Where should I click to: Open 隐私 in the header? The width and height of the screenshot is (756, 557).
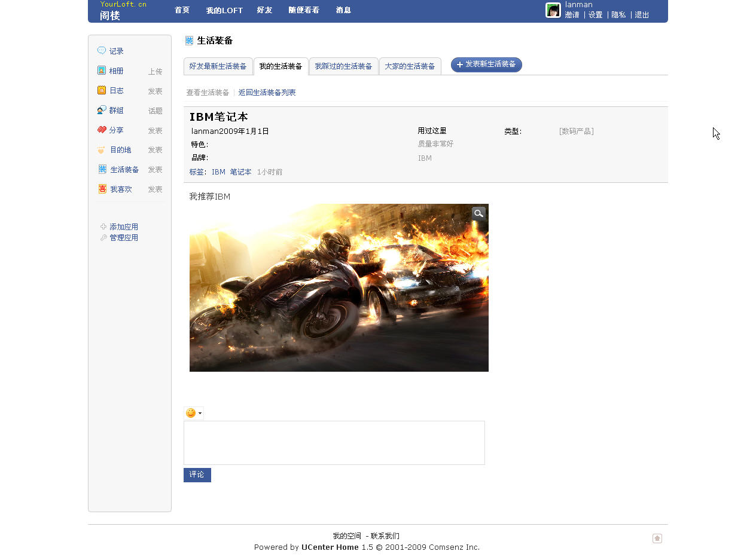618,15
